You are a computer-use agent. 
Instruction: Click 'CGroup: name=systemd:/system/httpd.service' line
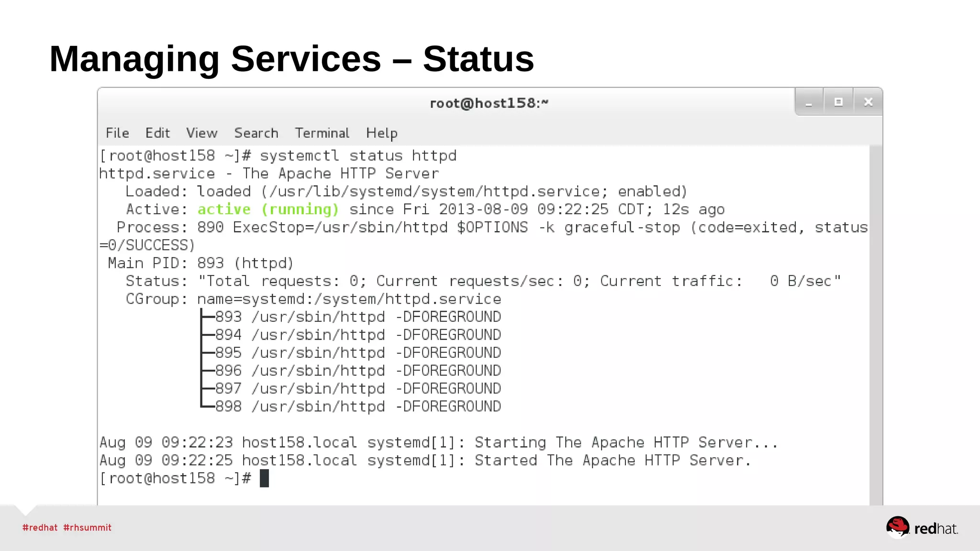(x=313, y=299)
